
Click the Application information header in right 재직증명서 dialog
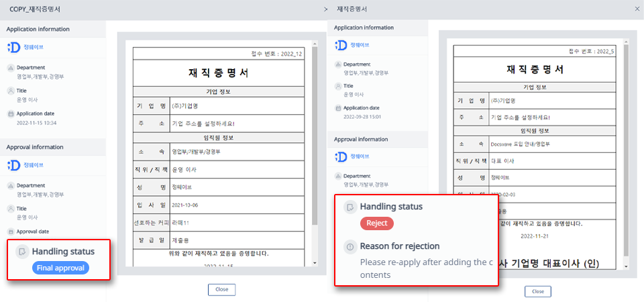[364, 28]
